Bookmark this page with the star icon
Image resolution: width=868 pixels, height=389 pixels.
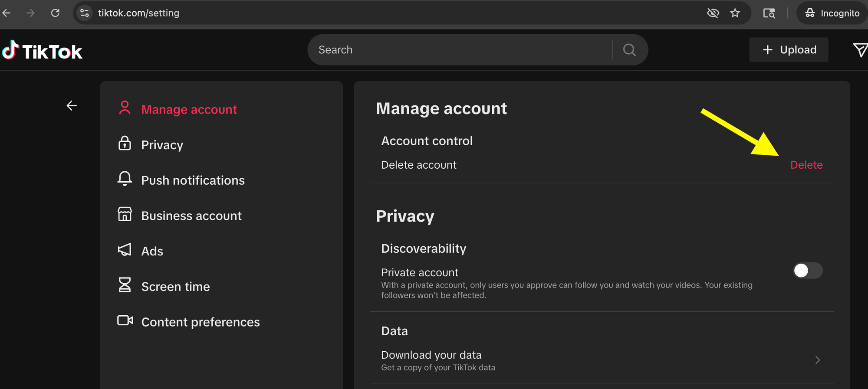tap(735, 13)
